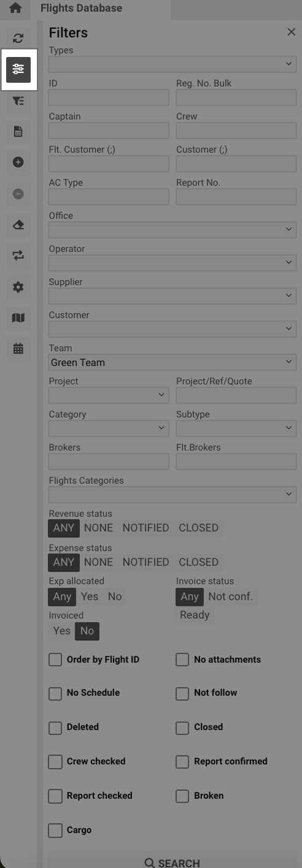Open the settings gear sidebar icon

[18, 287]
